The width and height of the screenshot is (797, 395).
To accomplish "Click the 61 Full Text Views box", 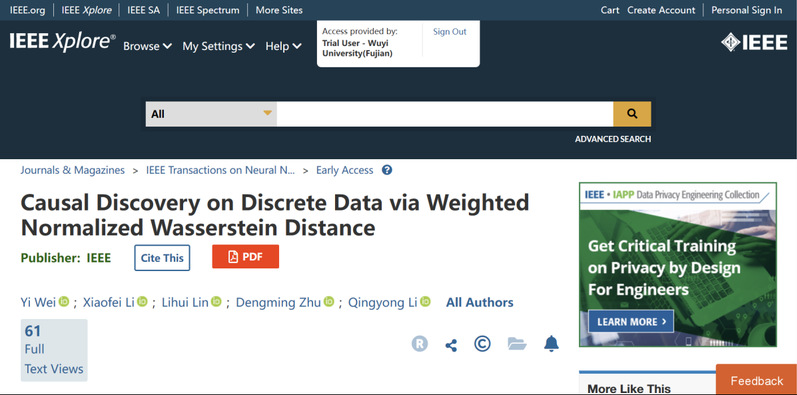I will pyautogui.click(x=54, y=350).
